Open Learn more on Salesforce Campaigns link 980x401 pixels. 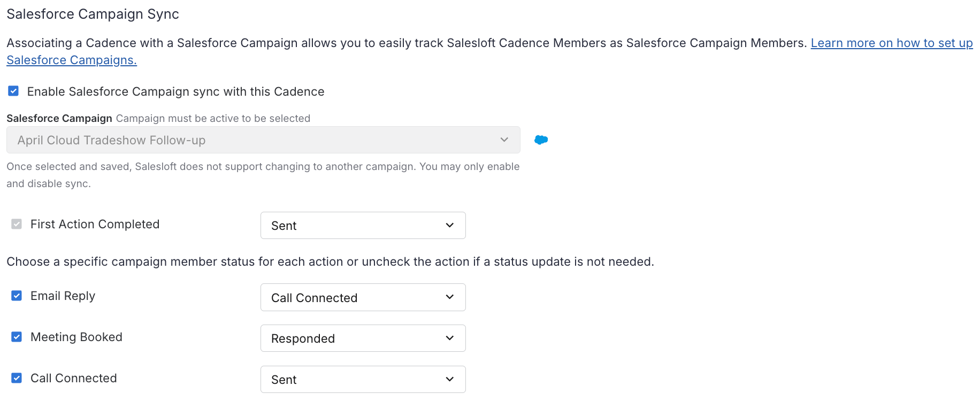point(891,43)
